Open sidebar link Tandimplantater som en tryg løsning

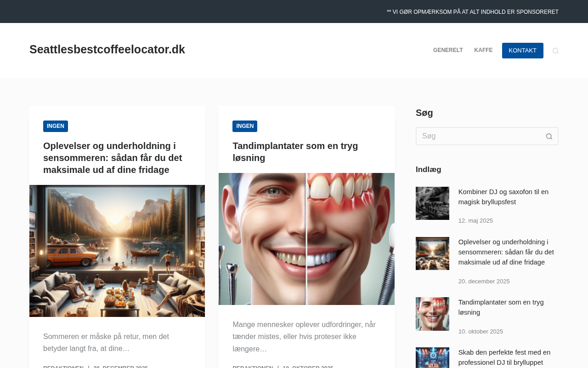tap(501, 307)
